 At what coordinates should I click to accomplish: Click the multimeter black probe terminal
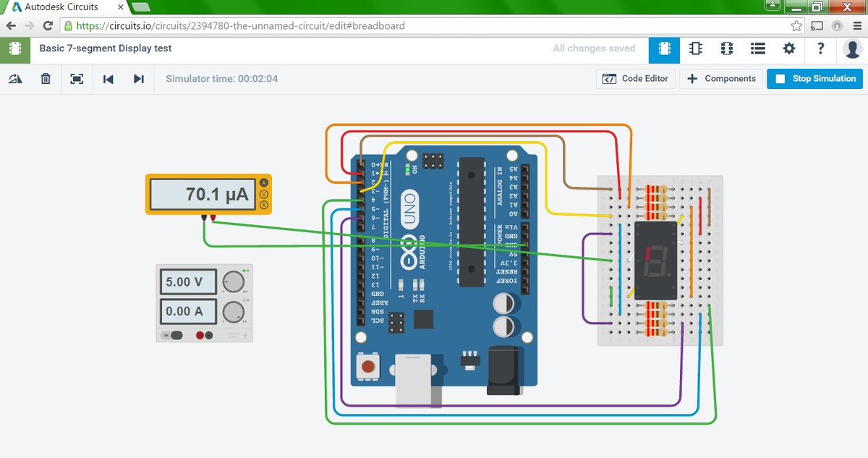point(204,216)
